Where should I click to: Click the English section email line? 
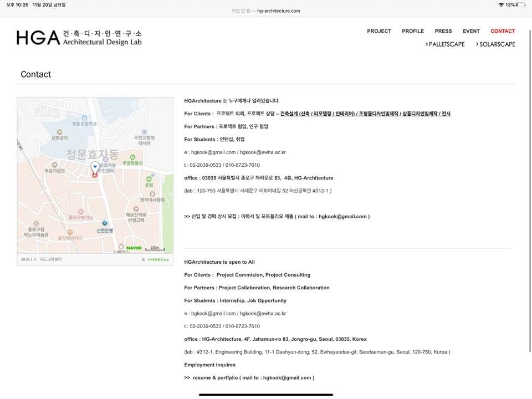click(235, 314)
